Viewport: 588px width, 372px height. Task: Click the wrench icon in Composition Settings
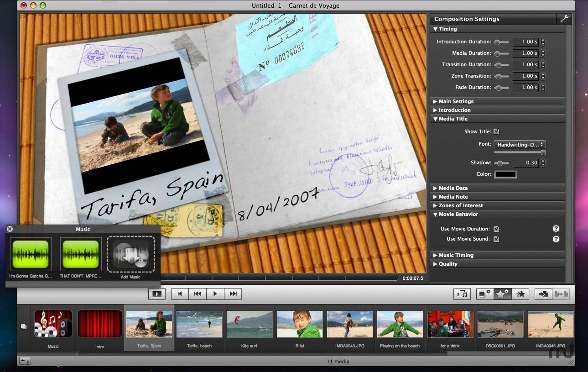564,19
